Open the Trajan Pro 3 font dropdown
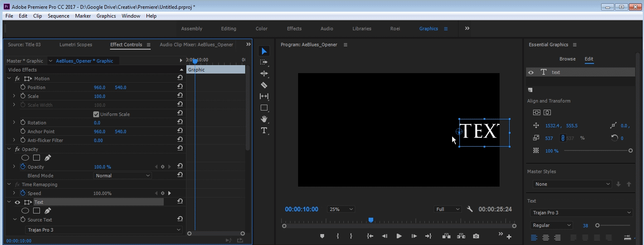This screenshot has height=245, width=644. (x=581, y=213)
